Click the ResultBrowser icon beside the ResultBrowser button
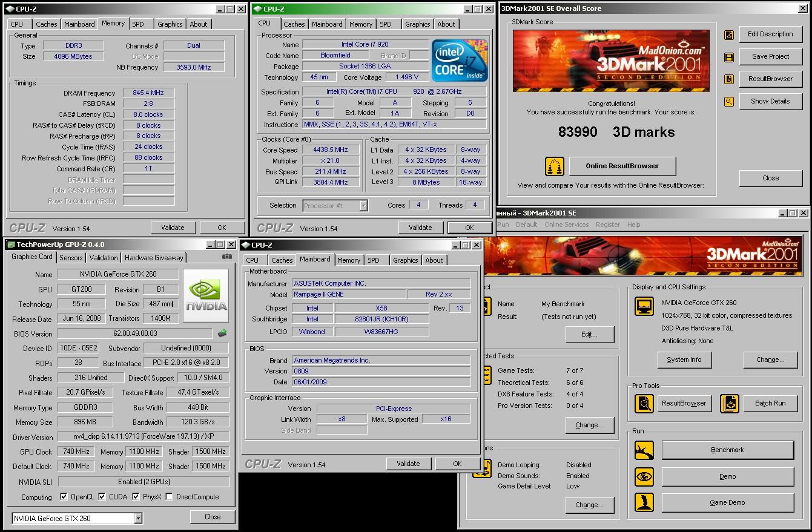 click(x=729, y=79)
